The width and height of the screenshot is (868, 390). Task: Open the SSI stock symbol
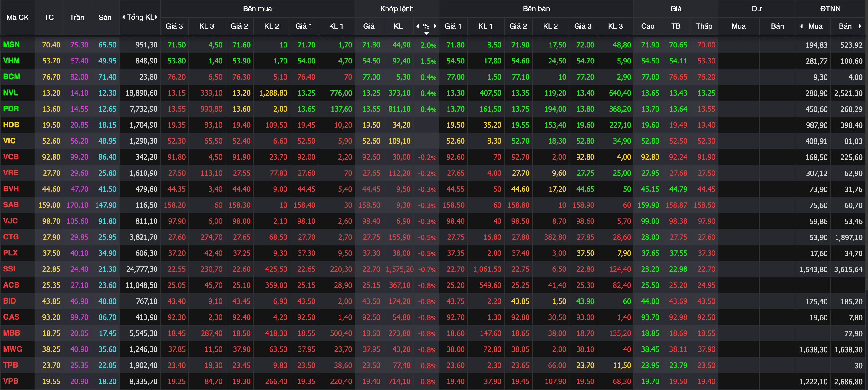click(9, 269)
